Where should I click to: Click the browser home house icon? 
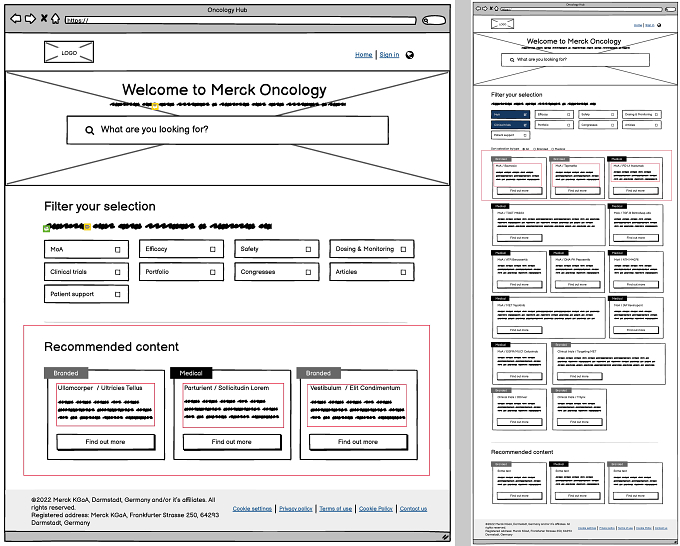(x=55, y=18)
